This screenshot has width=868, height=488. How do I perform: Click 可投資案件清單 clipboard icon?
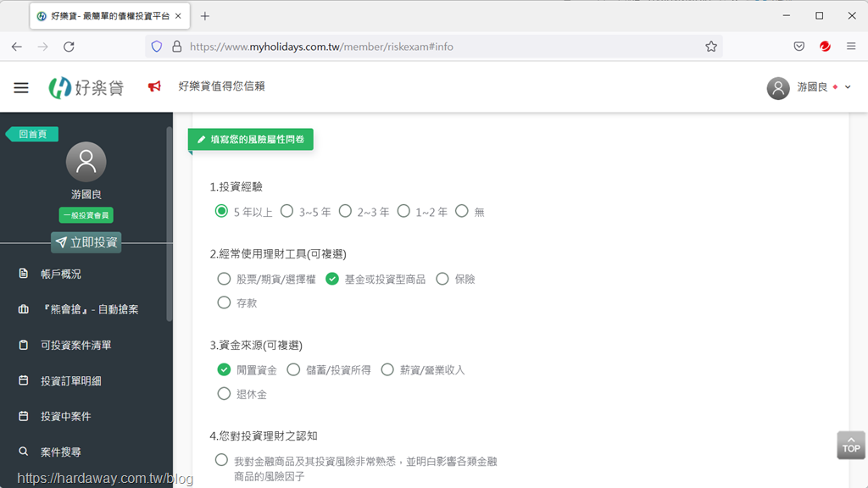(x=23, y=345)
